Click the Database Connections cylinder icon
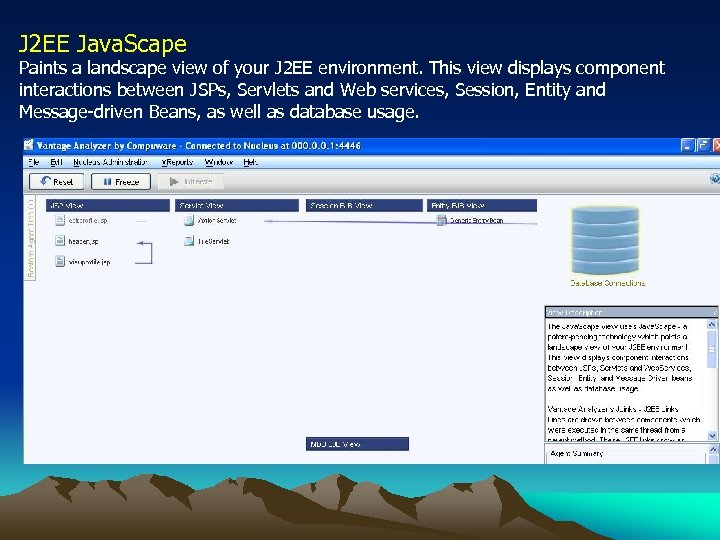The width and height of the screenshot is (720, 540). coord(605,241)
